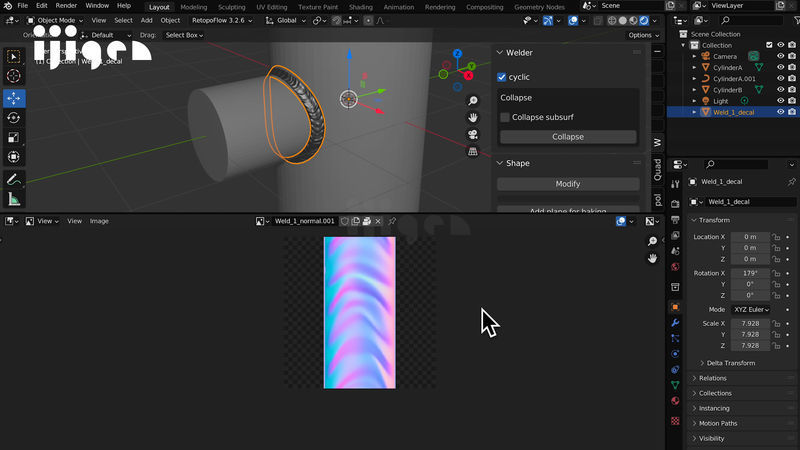Open the Tool properties tab
This screenshot has height=450, width=800.
675,184
